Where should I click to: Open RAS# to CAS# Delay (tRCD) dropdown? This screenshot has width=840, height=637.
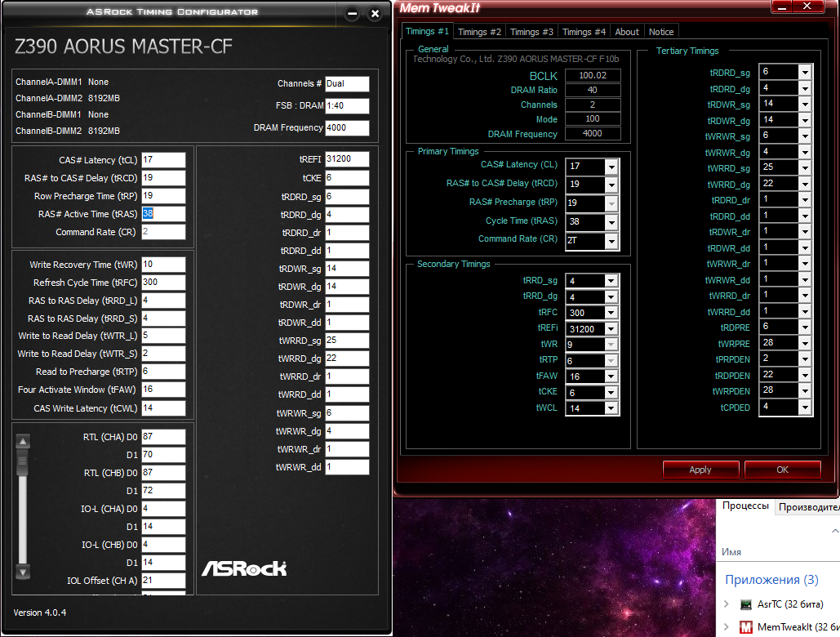pos(611,185)
